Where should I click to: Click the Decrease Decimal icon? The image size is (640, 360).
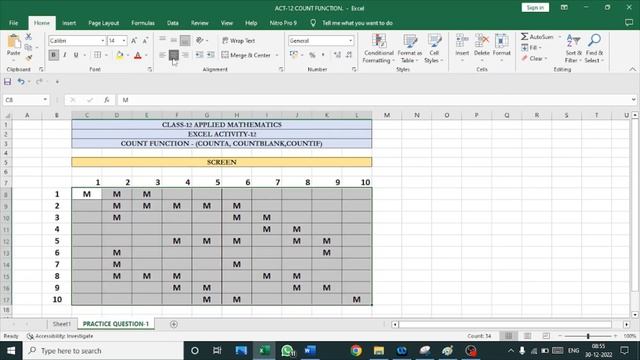point(349,55)
